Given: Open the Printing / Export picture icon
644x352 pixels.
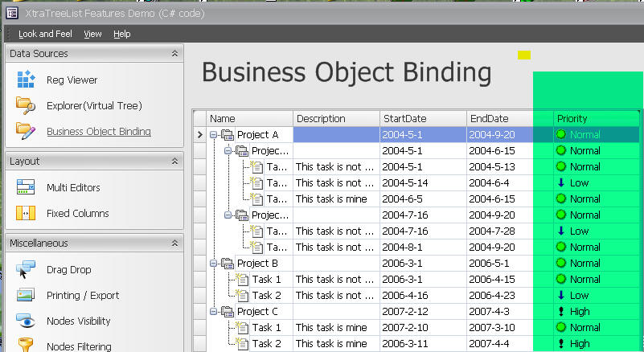Looking at the screenshot, I should [26, 295].
